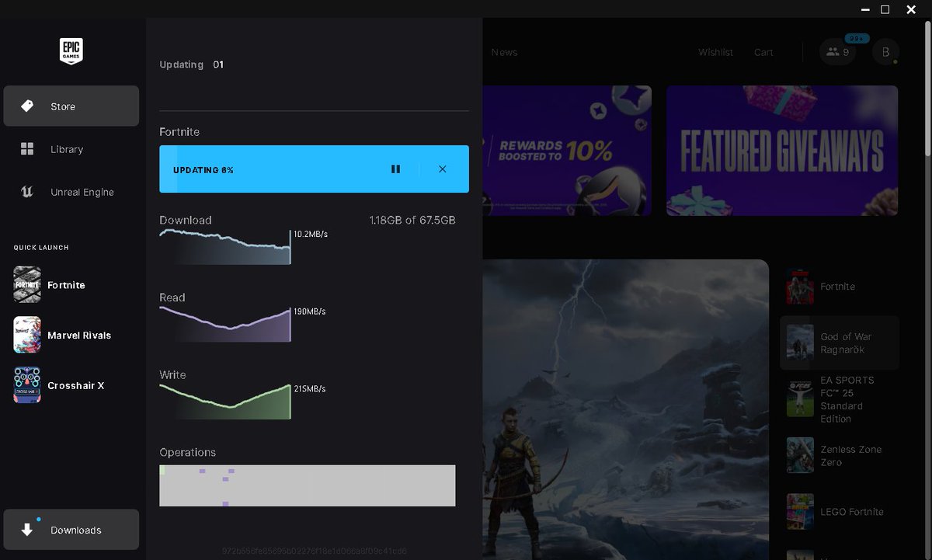The height and width of the screenshot is (560, 932).
Task: Close the Epic Games Launcher window
Action: point(912,9)
